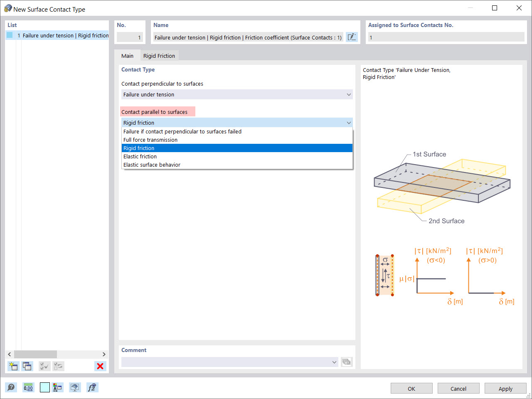The image size is (532, 399).
Task: Click the apply-to-all checkmarks icon
Action: coord(44,366)
